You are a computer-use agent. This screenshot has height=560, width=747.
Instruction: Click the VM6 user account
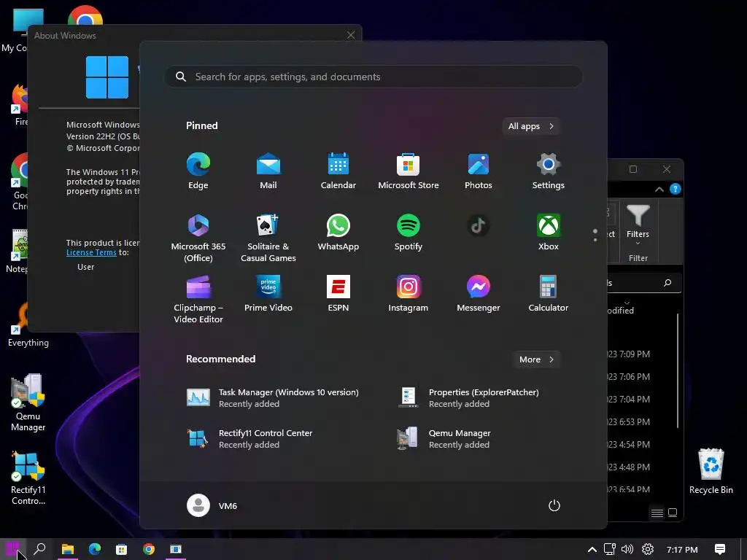pos(212,505)
